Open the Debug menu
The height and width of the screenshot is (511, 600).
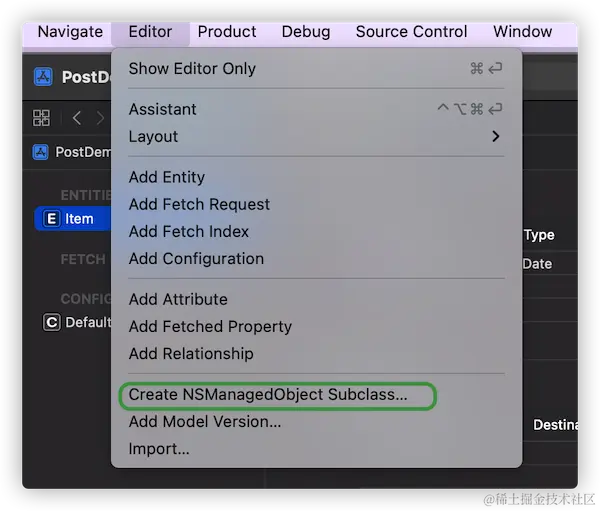tap(306, 32)
